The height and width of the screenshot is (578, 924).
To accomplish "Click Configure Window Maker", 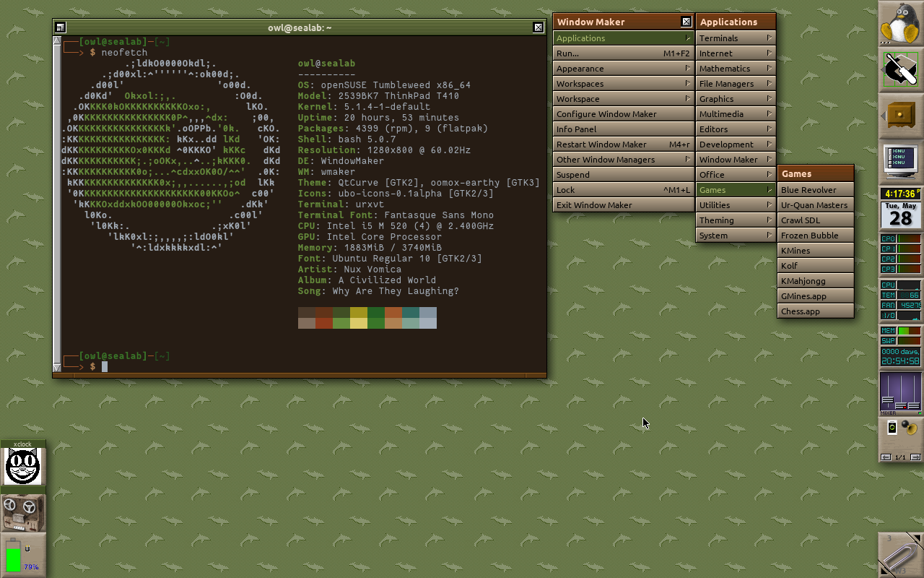I will 624,113.
